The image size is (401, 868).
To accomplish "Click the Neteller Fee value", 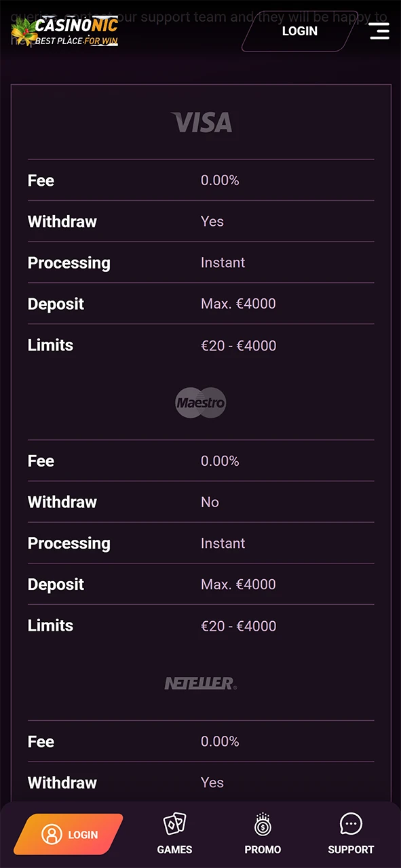I will coord(220,741).
